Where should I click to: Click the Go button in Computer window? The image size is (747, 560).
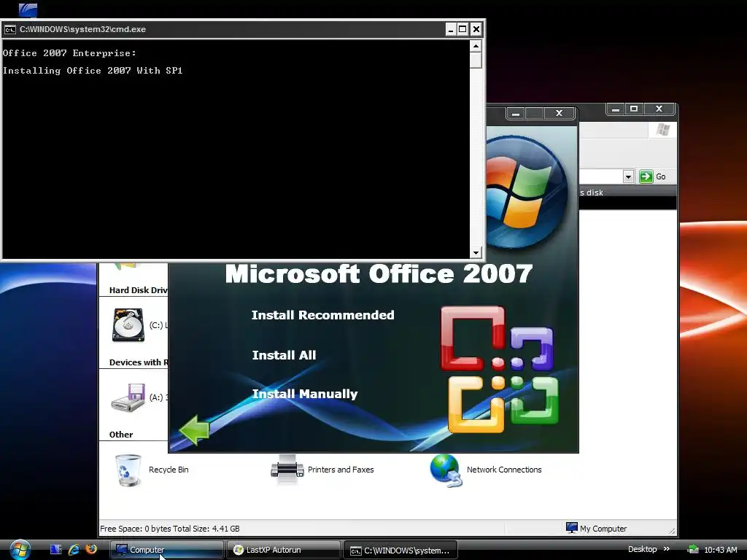click(x=653, y=176)
